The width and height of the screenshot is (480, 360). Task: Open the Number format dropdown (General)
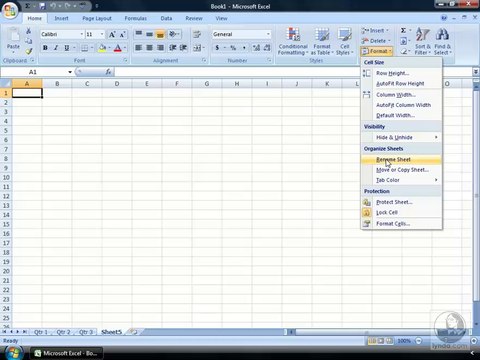coord(268,34)
